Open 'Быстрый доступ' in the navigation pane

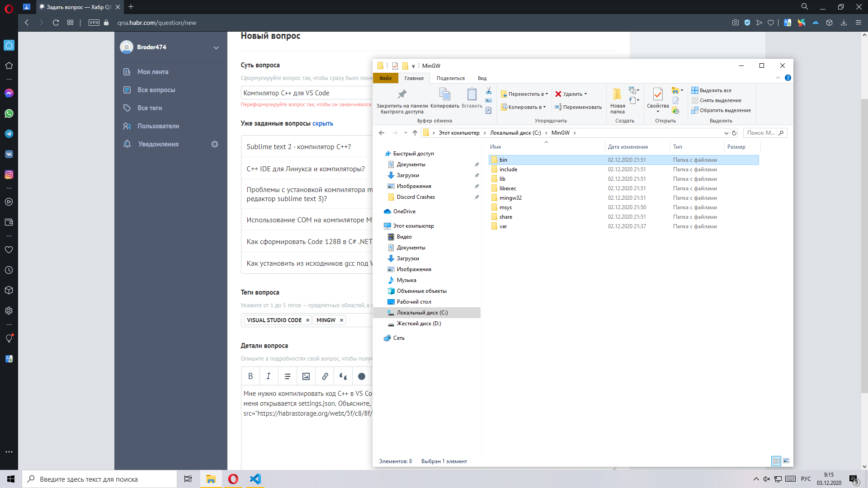pyautogui.click(x=413, y=154)
